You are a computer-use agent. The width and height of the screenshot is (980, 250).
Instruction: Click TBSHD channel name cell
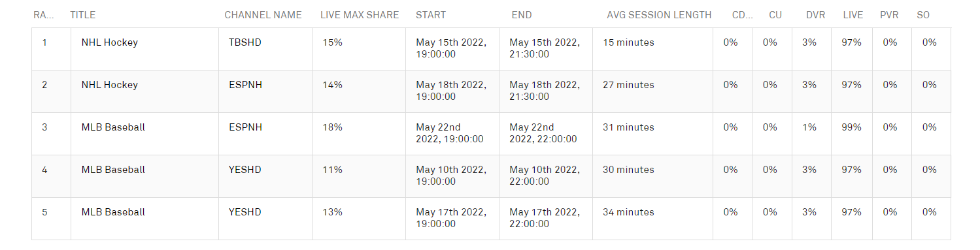[x=245, y=42]
